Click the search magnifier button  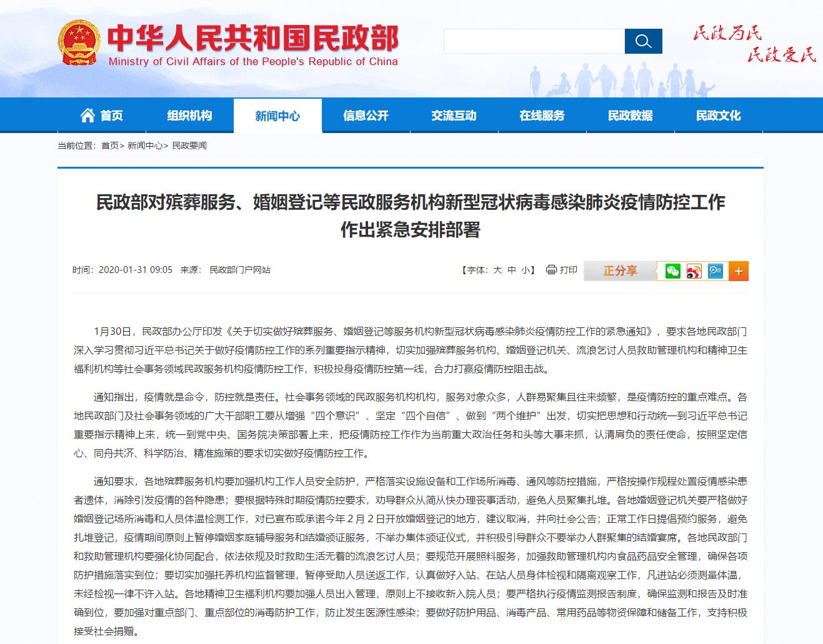click(643, 41)
